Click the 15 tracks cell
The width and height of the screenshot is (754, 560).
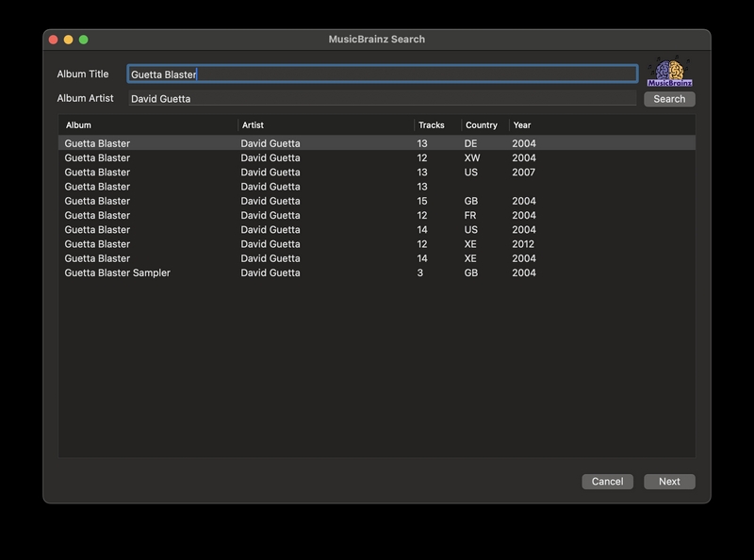(x=421, y=201)
